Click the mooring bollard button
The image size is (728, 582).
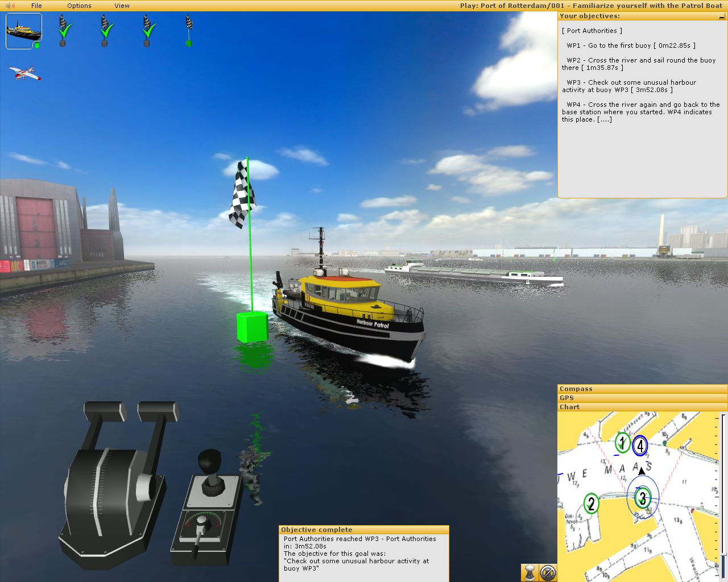(530, 572)
